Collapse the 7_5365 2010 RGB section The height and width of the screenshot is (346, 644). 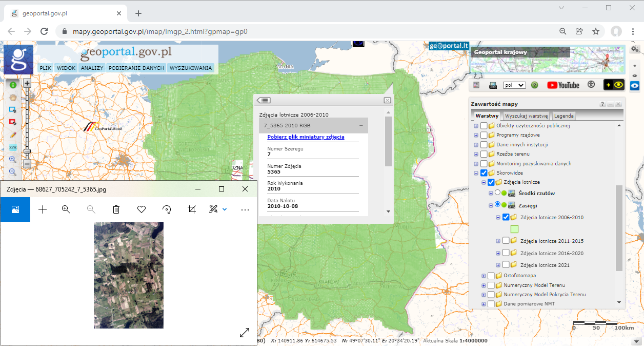pyautogui.click(x=361, y=125)
